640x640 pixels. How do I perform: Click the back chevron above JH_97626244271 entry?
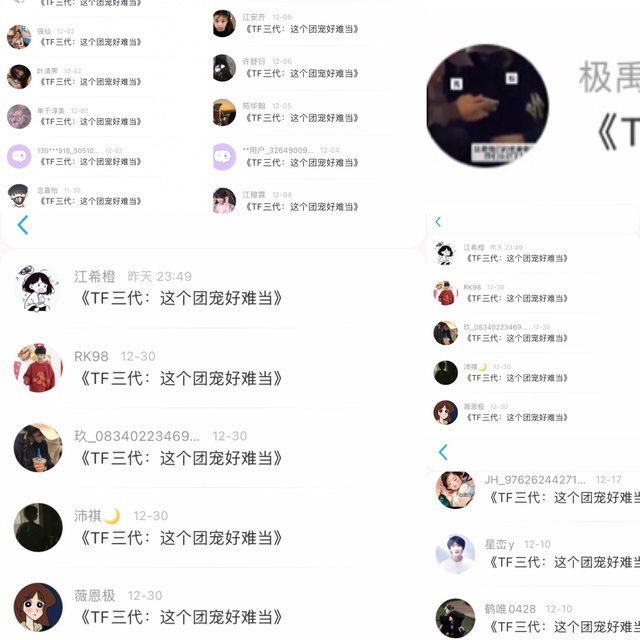click(443, 452)
